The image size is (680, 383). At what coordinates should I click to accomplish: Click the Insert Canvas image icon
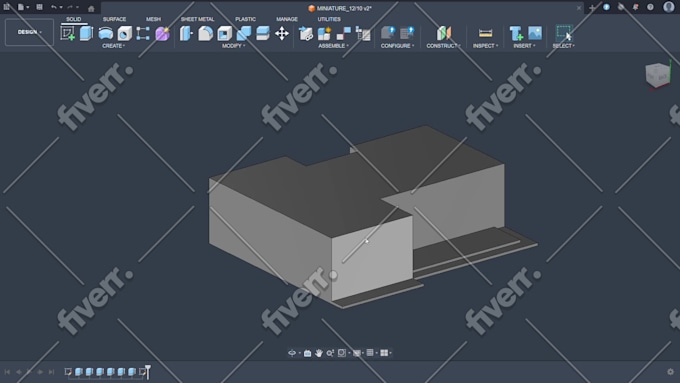(x=535, y=33)
